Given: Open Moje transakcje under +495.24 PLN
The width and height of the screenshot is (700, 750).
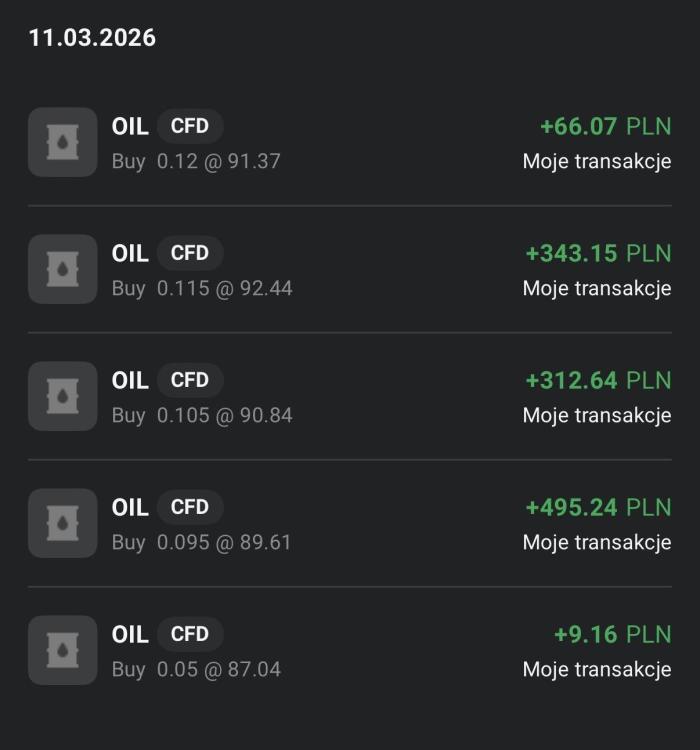Looking at the screenshot, I should (x=596, y=542).
